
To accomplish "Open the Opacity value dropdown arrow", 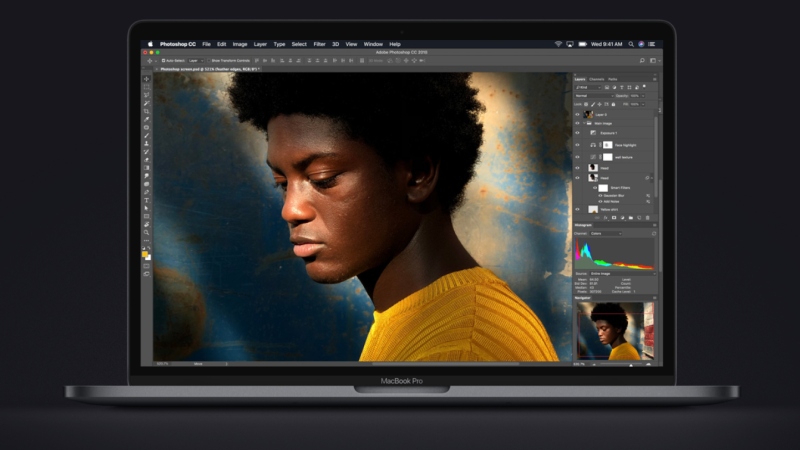I will tap(643, 96).
